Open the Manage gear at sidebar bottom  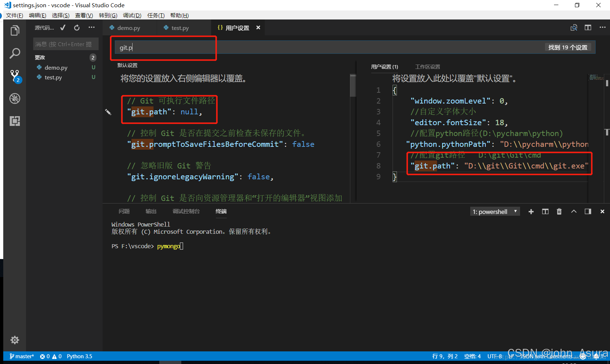click(x=15, y=340)
